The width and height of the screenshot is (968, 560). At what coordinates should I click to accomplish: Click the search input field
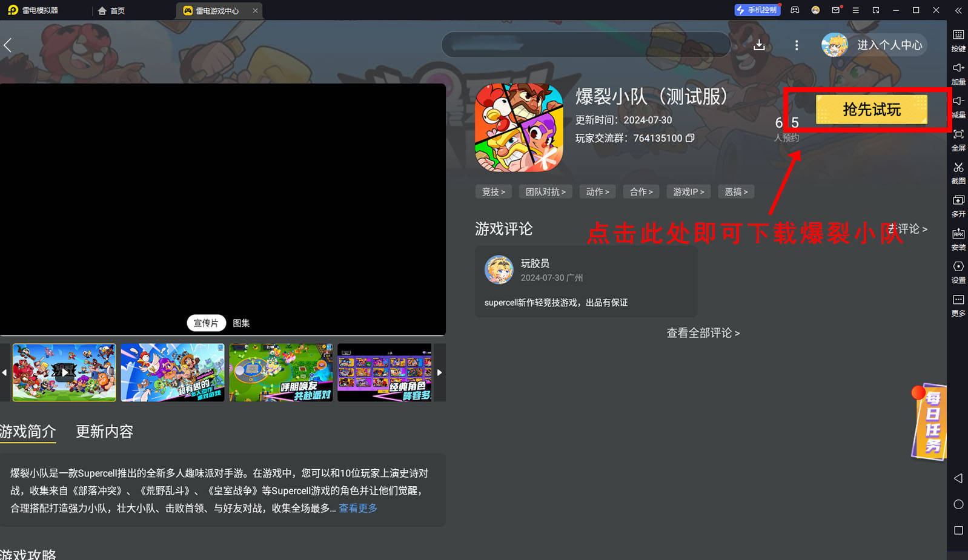586,45
